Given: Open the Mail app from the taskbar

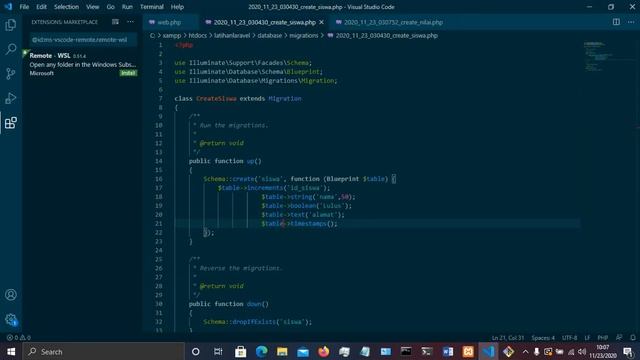Looking at the screenshot, I should 303,351.
